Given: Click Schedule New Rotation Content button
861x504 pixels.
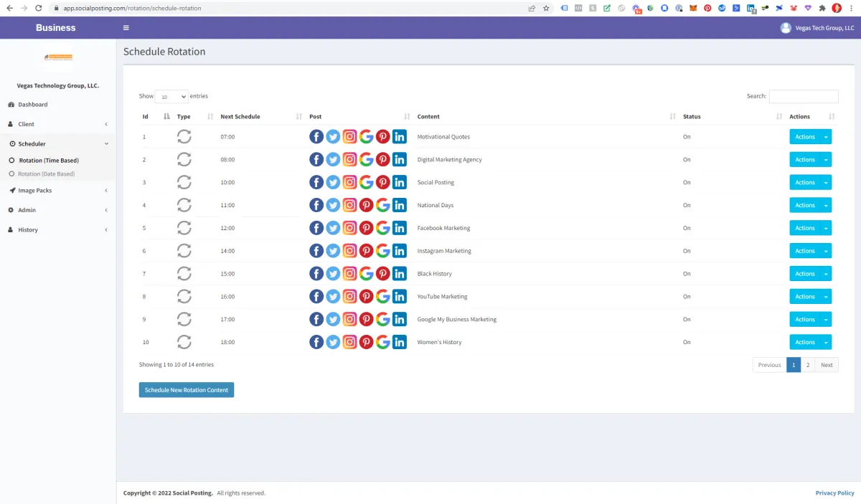Looking at the screenshot, I should coord(187,390).
